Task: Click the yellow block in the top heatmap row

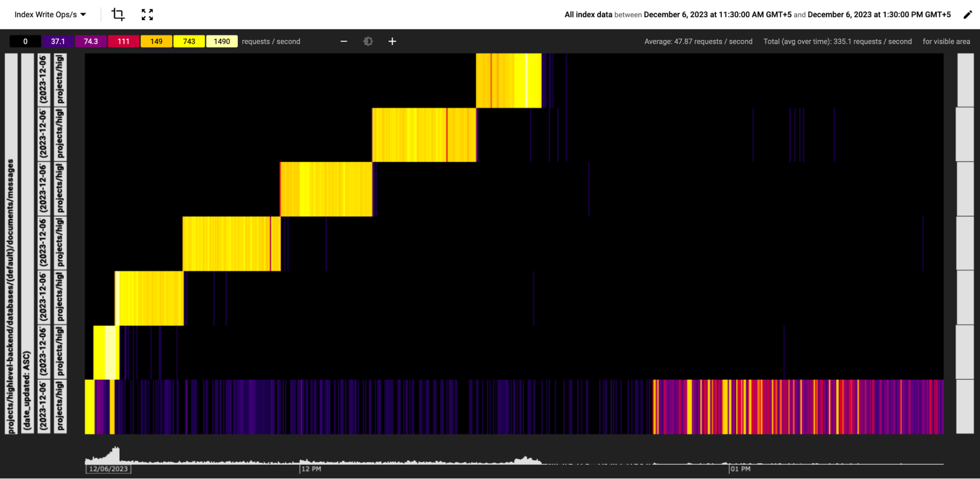Action: pos(509,81)
